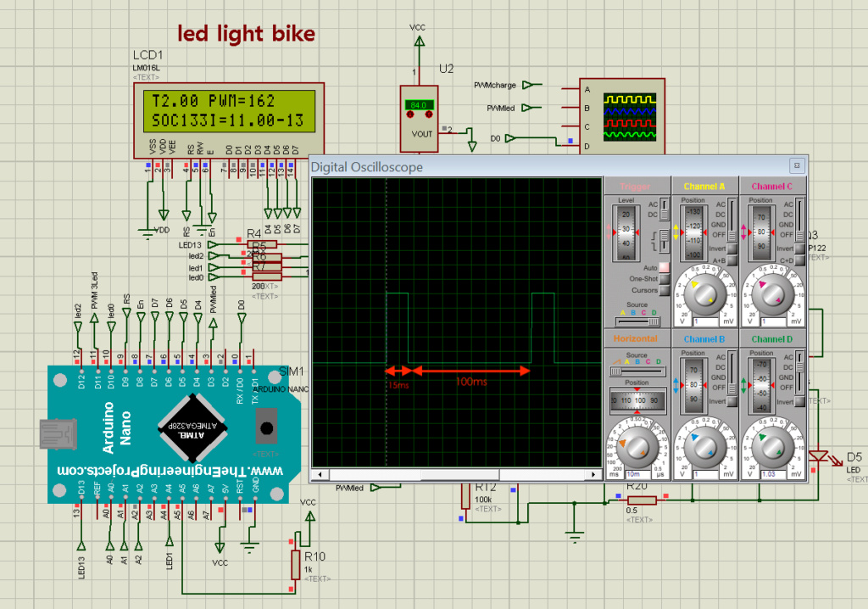Click the Channel C Position dial
Image resolution: width=868 pixels, height=609 pixels.
pyautogui.click(x=761, y=232)
